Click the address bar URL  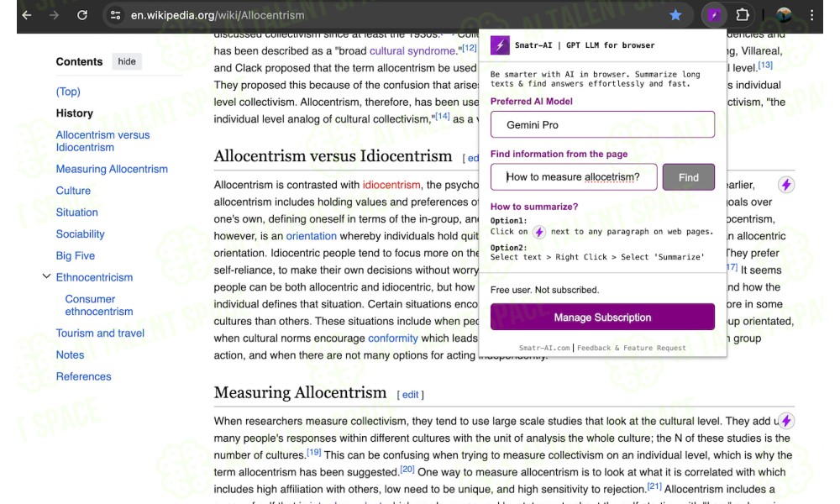click(x=218, y=15)
